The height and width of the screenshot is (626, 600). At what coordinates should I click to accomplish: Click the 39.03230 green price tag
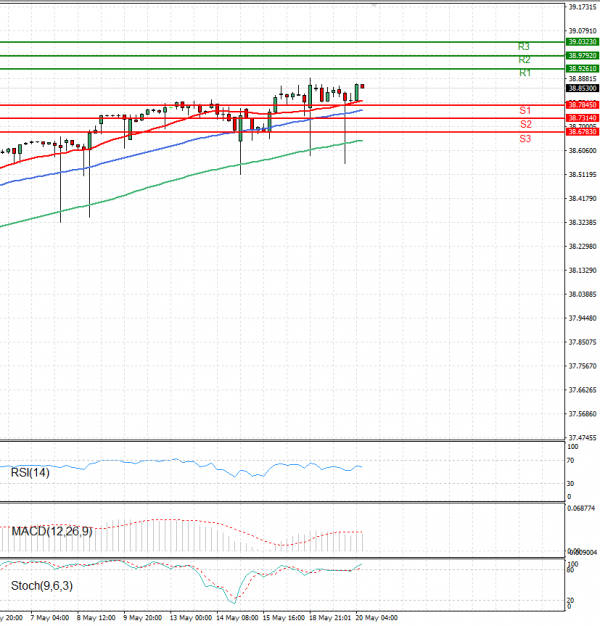coord(582,43)
